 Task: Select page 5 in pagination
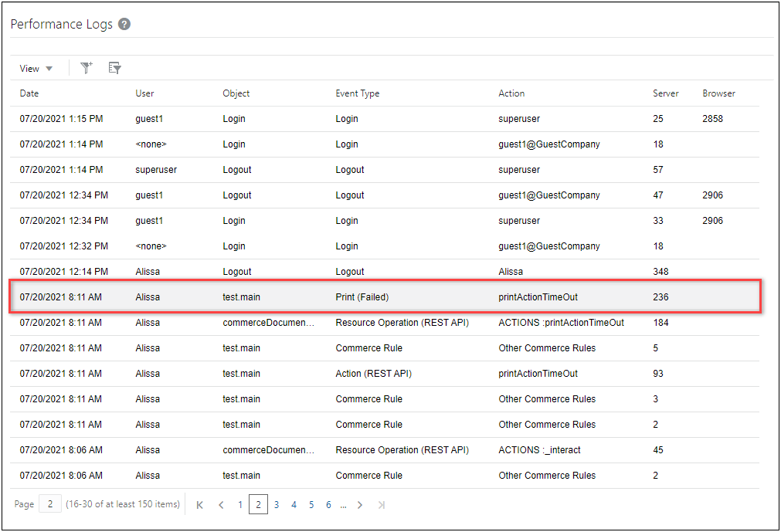coord(311,504)
